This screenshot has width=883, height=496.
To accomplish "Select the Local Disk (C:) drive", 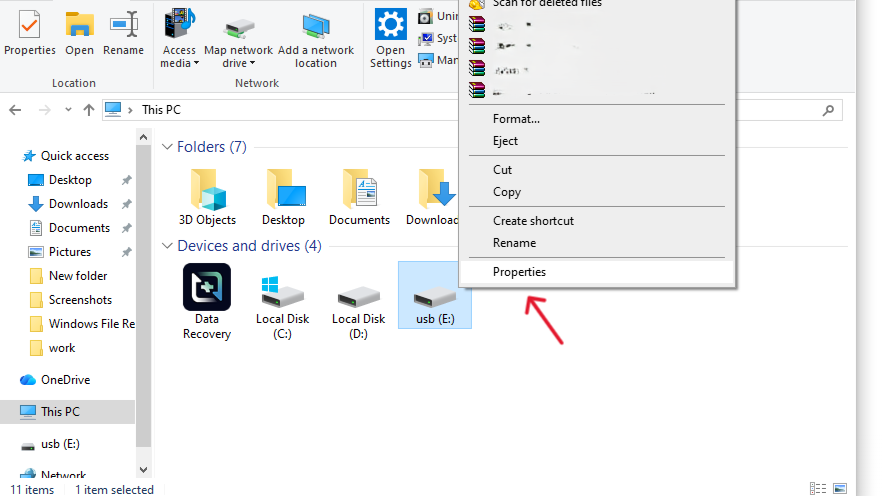I will click(283, 307).
